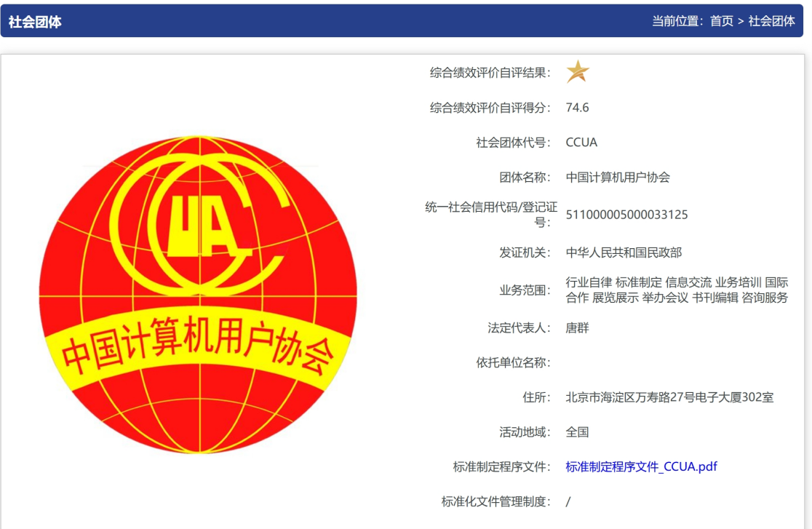This screenshot has height=529, width=812.
Task: Click the 社会团体代号 label
Action: pyautogui.click(x=513, y=143)
